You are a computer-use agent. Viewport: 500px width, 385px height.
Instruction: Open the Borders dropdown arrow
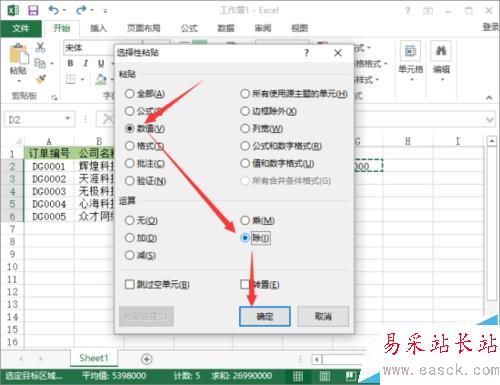point(82,79)
